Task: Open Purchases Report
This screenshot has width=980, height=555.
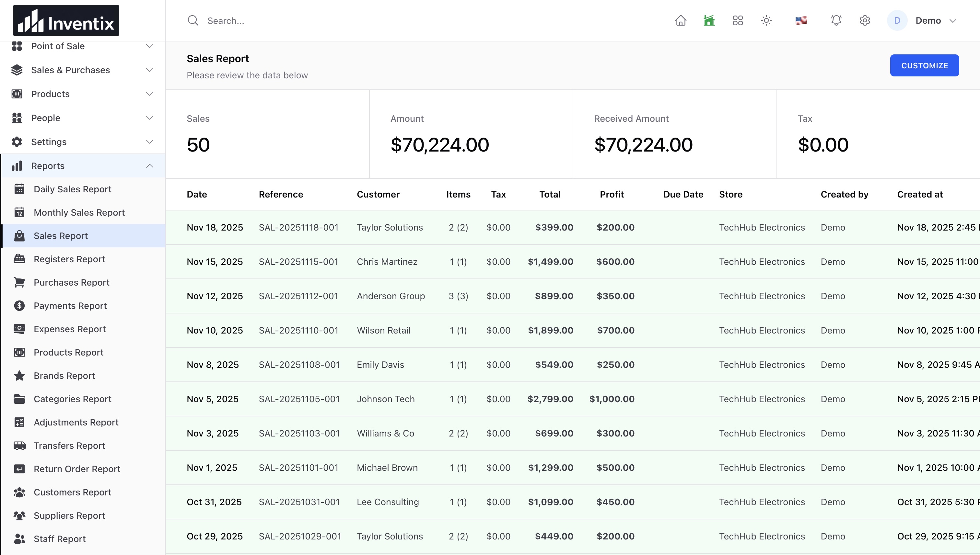Action: (x=84, y=282)
